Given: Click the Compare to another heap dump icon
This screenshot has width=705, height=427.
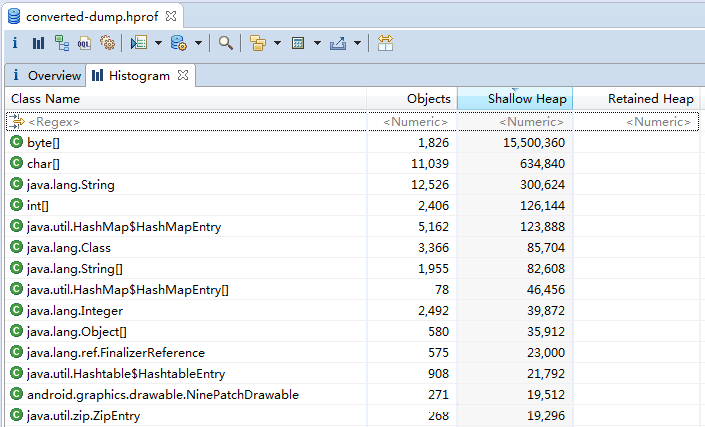Looking at the screenshot, I should click(x=385, y=43).
